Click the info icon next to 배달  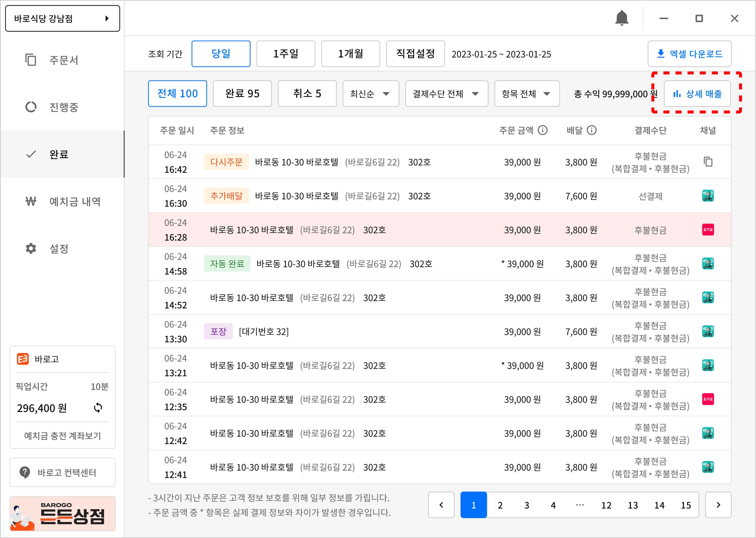[592, 130]
